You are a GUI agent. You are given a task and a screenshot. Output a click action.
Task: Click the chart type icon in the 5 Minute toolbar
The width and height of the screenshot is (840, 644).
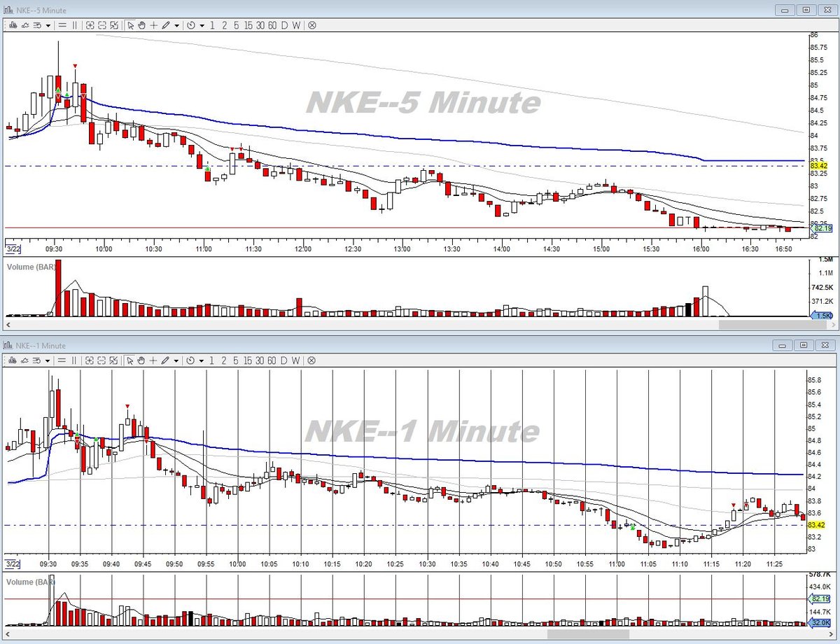pyautogui.click(x=12, y=25)
